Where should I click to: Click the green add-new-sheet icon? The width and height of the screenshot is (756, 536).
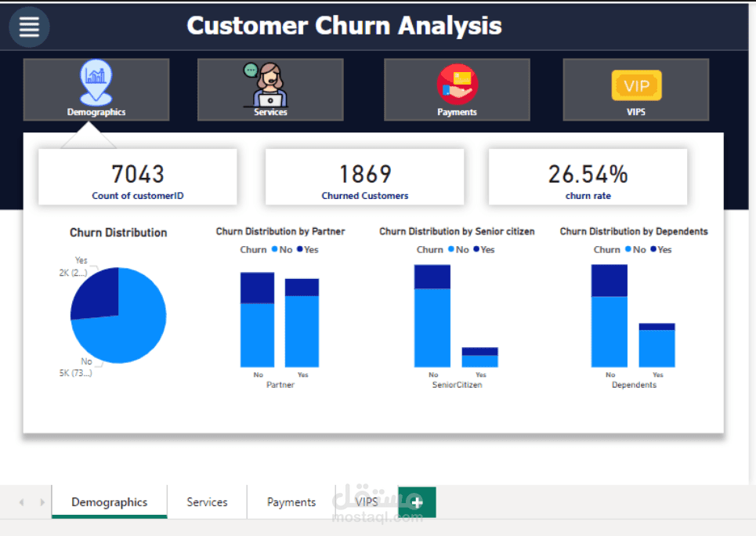416,502
